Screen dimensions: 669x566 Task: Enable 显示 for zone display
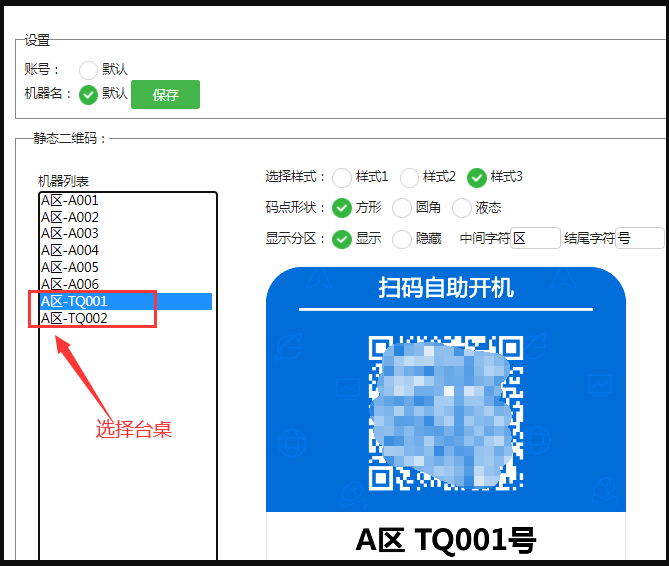[342, 239]
